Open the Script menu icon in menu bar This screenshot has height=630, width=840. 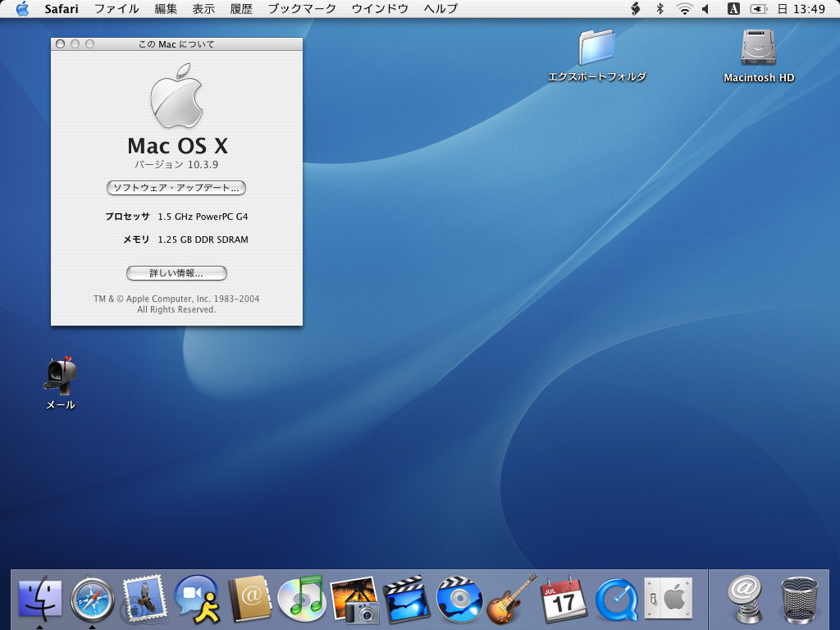(636, 8)
